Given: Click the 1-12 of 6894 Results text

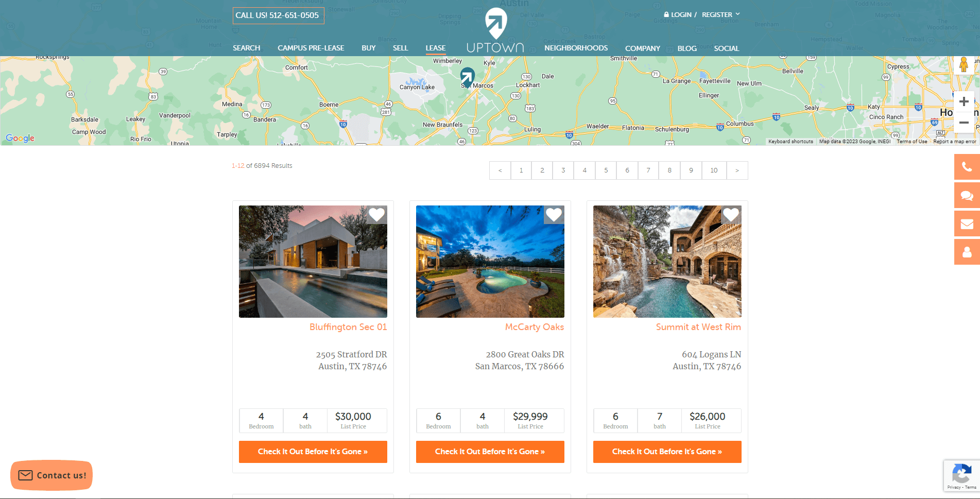Looking at the screenshot, I should (x=262, y=166).
